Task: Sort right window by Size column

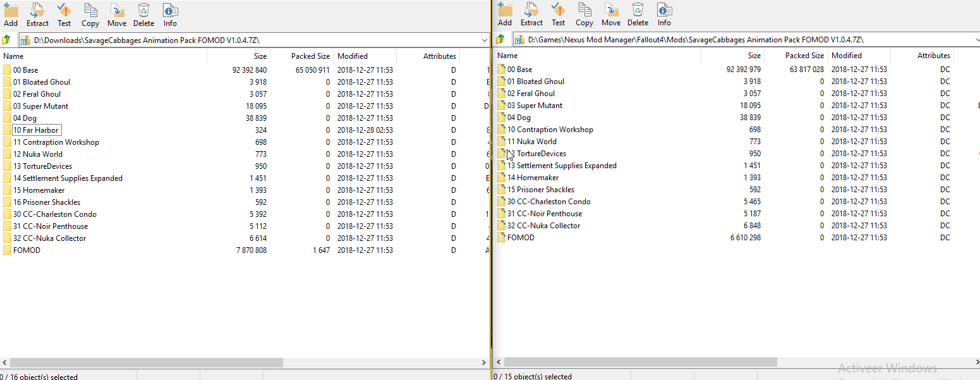Action: [733, 56]
